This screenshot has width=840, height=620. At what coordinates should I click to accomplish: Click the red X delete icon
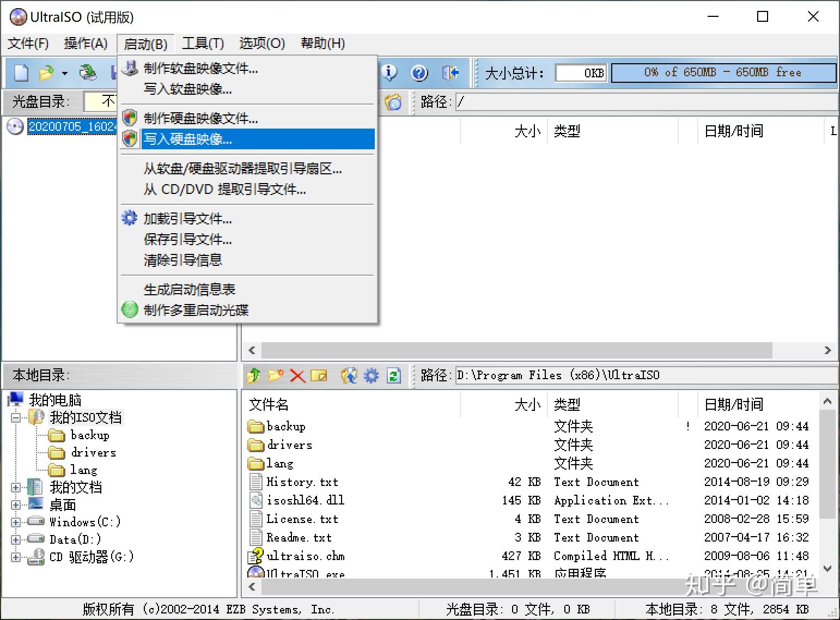297,375
